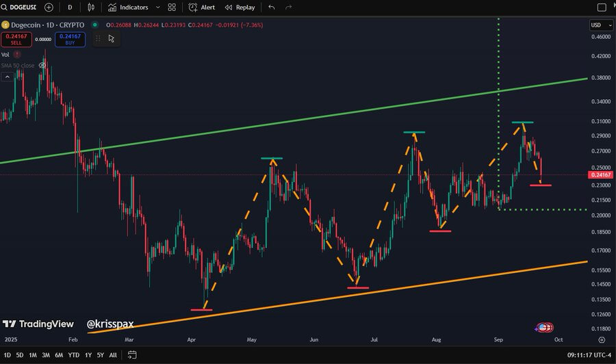
Task: Select the YTD time range tab
Action: coord(74,355)
